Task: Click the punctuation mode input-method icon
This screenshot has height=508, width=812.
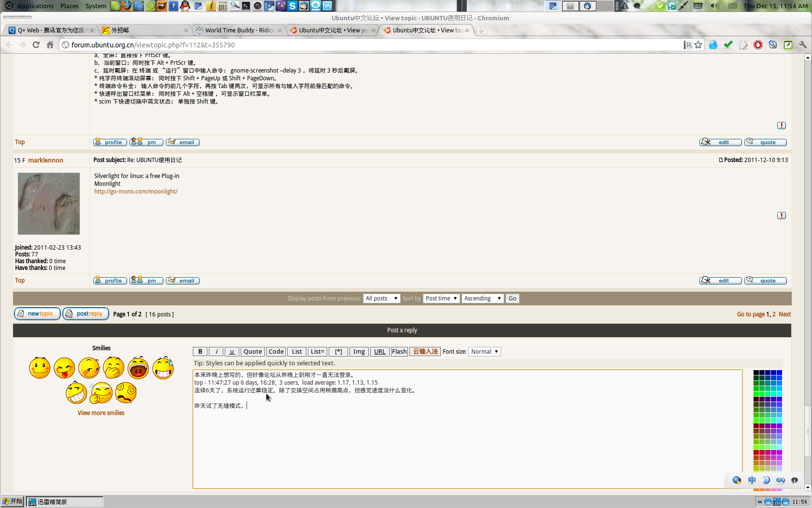Action: 781,480
